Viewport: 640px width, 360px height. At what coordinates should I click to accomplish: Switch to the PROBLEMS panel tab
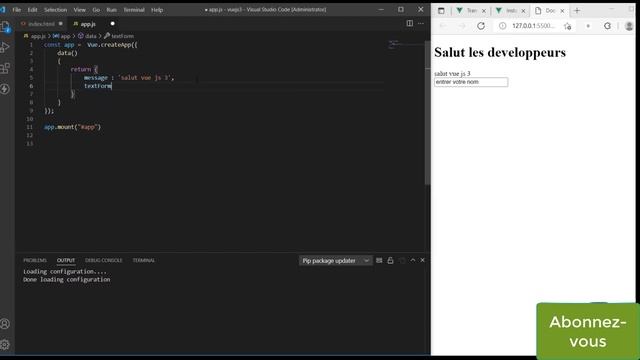(35, 260)
